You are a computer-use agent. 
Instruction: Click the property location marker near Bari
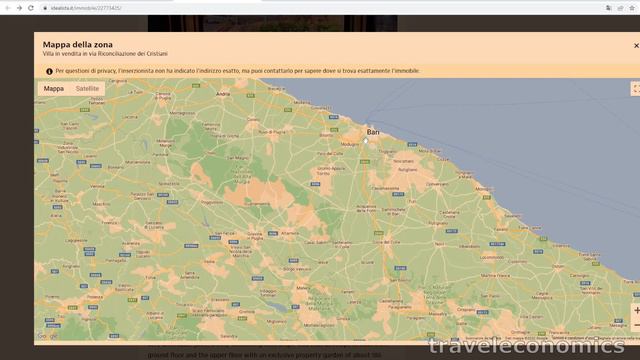[366, 140]
